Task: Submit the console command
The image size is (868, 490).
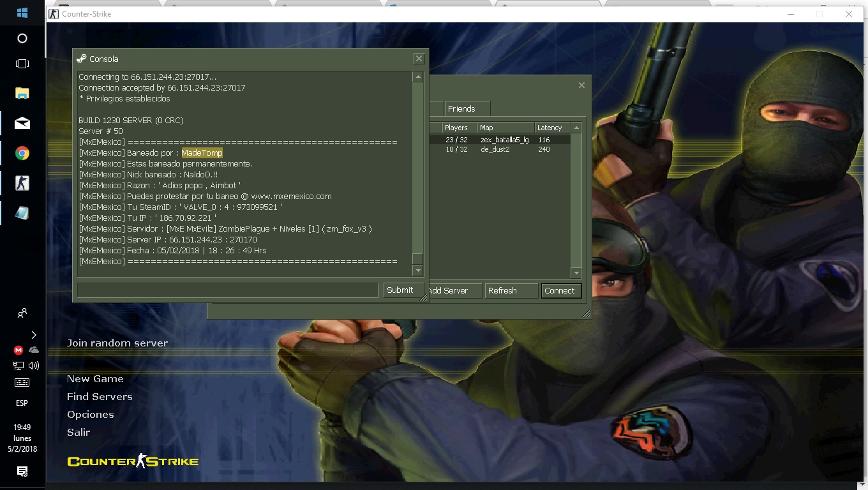Action: pyautogui.click(x=403, y=290)
